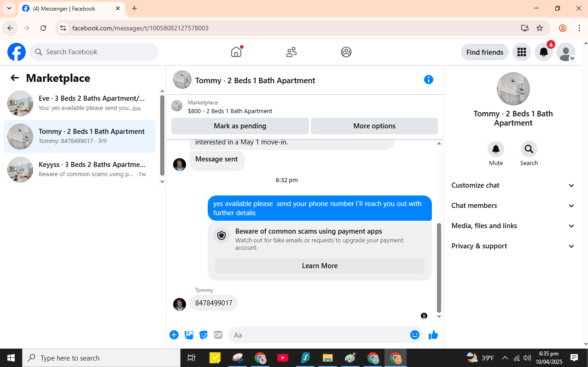Select Tommy 2 Beds 1 Bath conversation
The image size is (588, 367).
click(x=79, y=137)
